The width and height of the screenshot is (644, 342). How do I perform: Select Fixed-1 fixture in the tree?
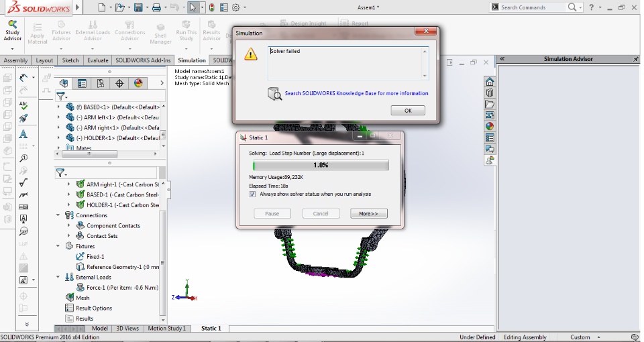click(x=95, y=257)
